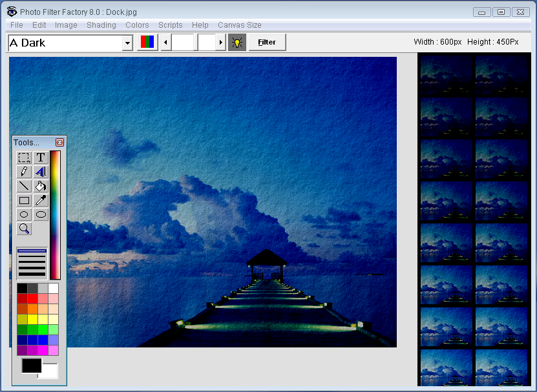This screenshot has height=392, width=537.
Task: Choose the white swatch in the palette grid
Action: [53, 288]
